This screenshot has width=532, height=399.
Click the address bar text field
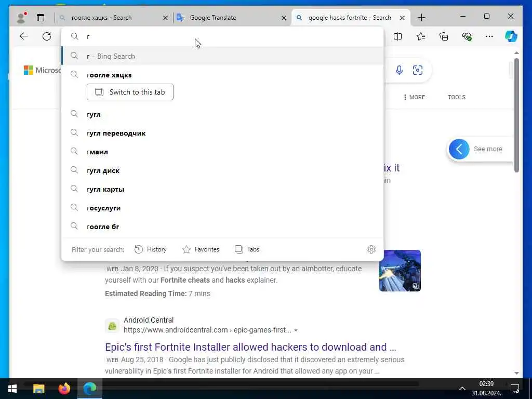coord(222,36)
